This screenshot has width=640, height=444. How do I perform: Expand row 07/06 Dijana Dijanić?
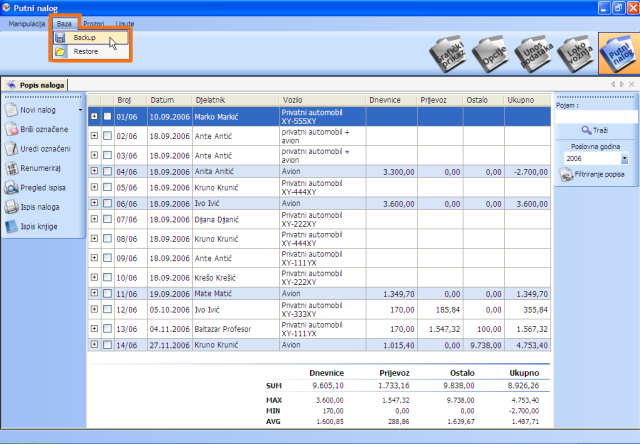point(94,219)
